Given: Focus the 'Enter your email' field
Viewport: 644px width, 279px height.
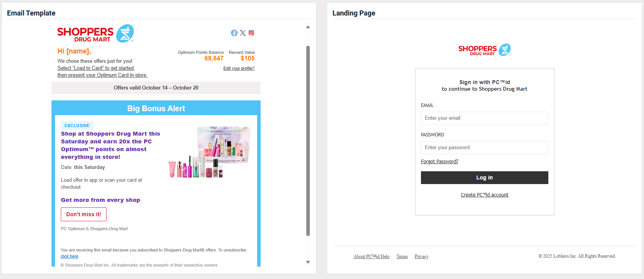Looking at the screenshot, I should 484,118.
